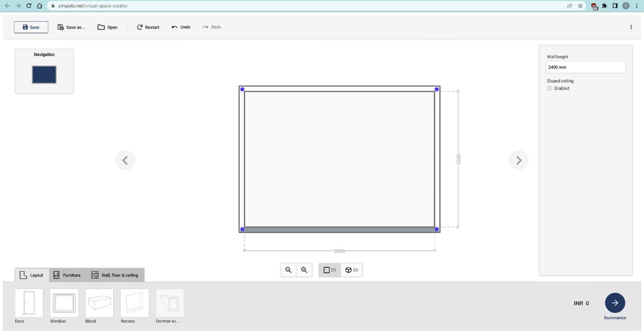Add a Block element to room

point(99,303)
